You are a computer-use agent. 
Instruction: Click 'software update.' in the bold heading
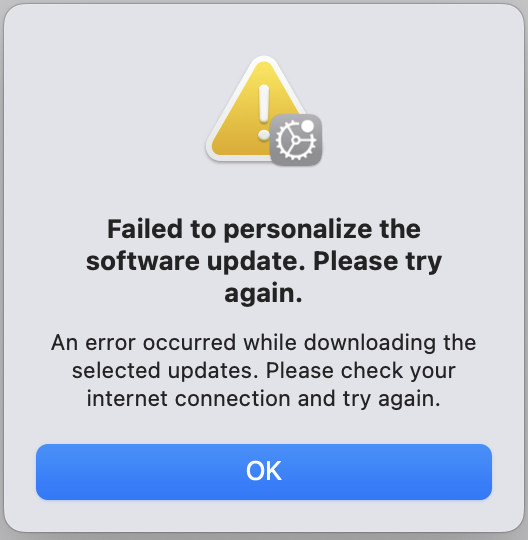(196, 261)
